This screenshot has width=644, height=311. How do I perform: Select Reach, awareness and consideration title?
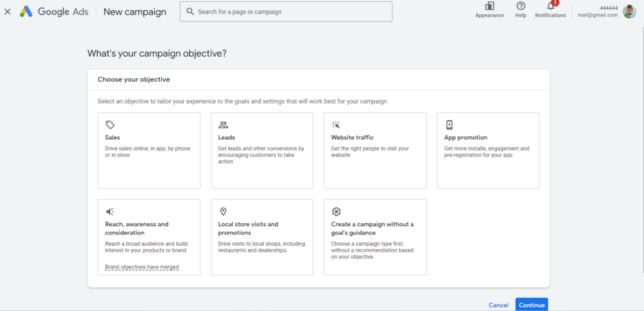pyautogui.click(x=136, y=229)
